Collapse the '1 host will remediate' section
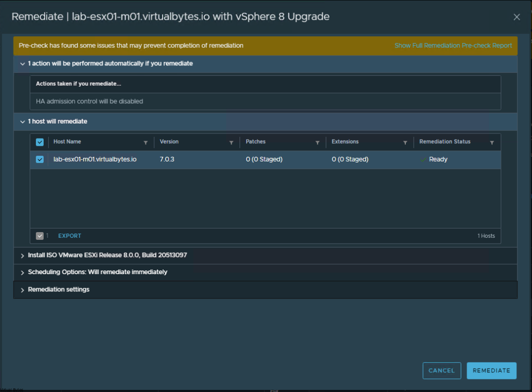 [x=22, y=121]
